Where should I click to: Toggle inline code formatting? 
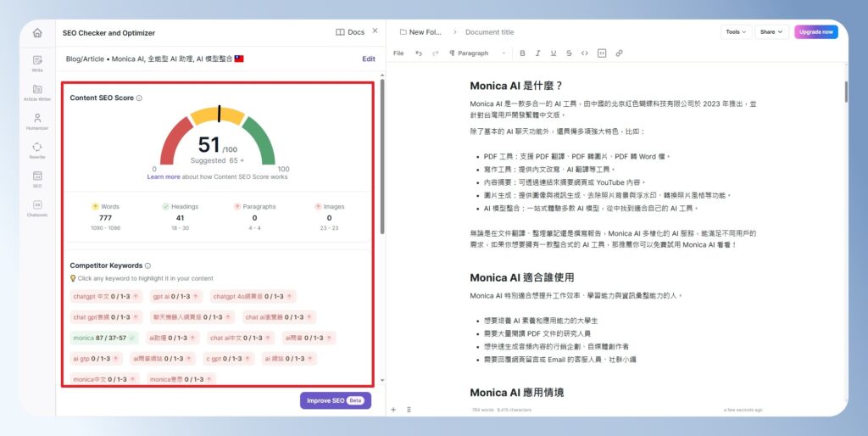coord(585,53)
